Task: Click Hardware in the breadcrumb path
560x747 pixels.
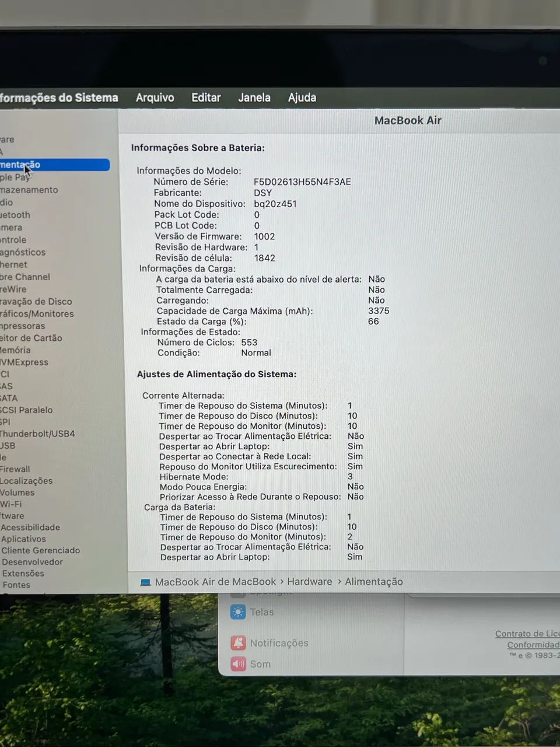Action: point(310,581)
